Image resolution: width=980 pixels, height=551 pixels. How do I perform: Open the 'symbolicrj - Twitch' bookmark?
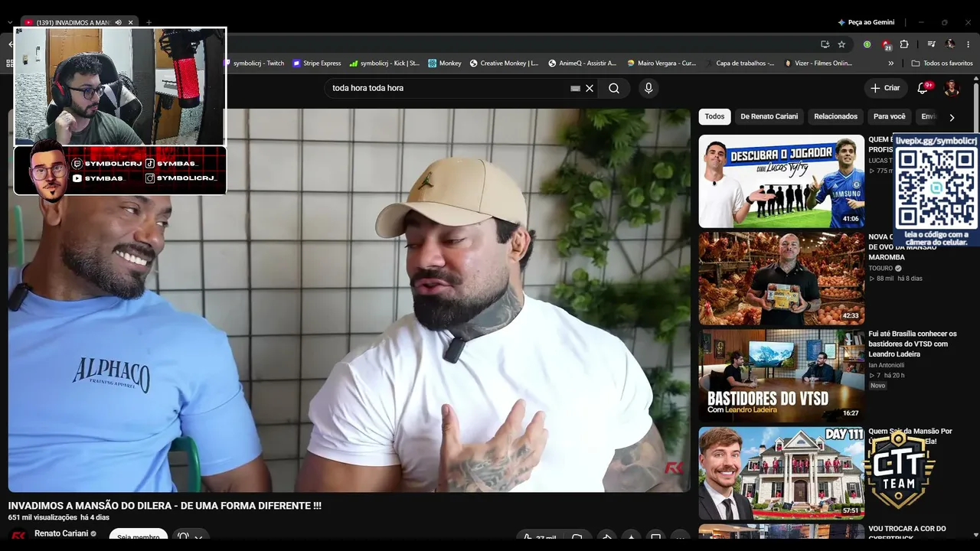tap(253, 64)
